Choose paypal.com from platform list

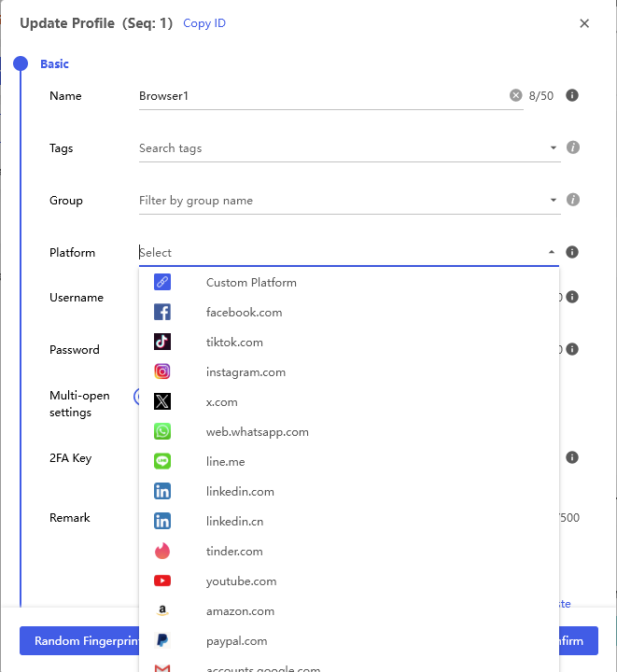(x=349, y=640)
